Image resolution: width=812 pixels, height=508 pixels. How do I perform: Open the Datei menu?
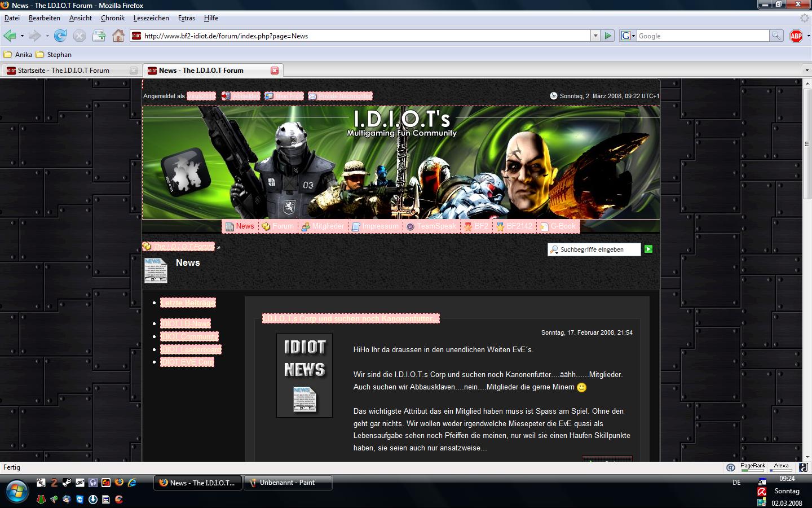coord(12,18)
